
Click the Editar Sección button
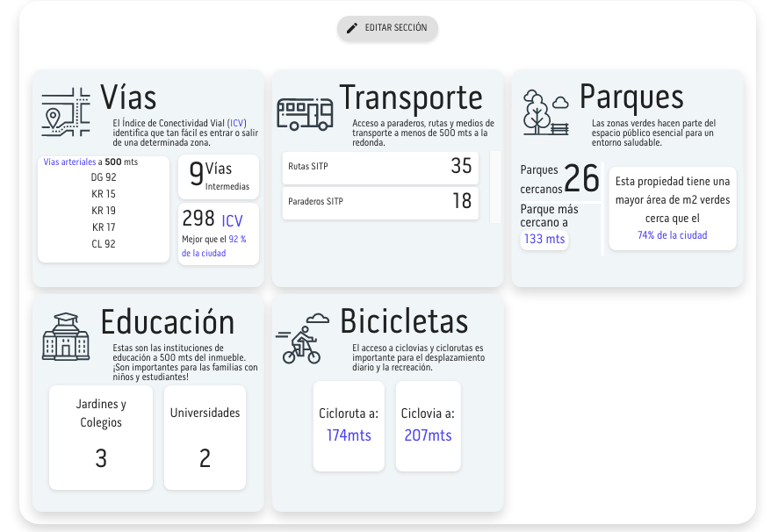(x=387, y=28)
